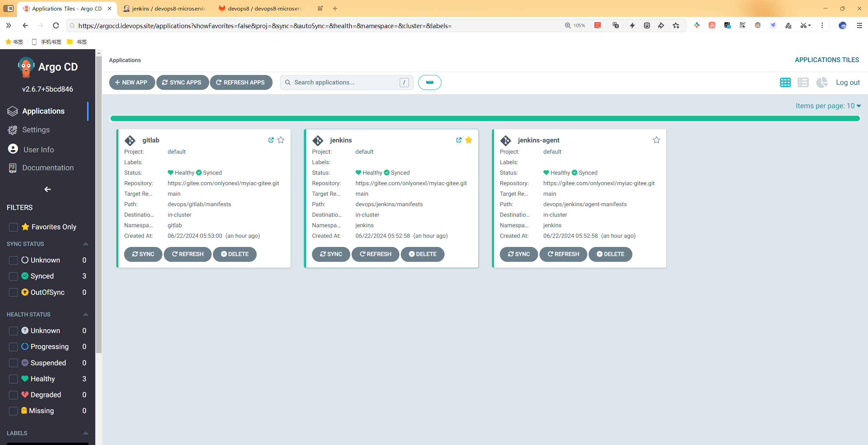Enable Favorites Only filter checkbox
868x445 pixels.
pos(13,227)
